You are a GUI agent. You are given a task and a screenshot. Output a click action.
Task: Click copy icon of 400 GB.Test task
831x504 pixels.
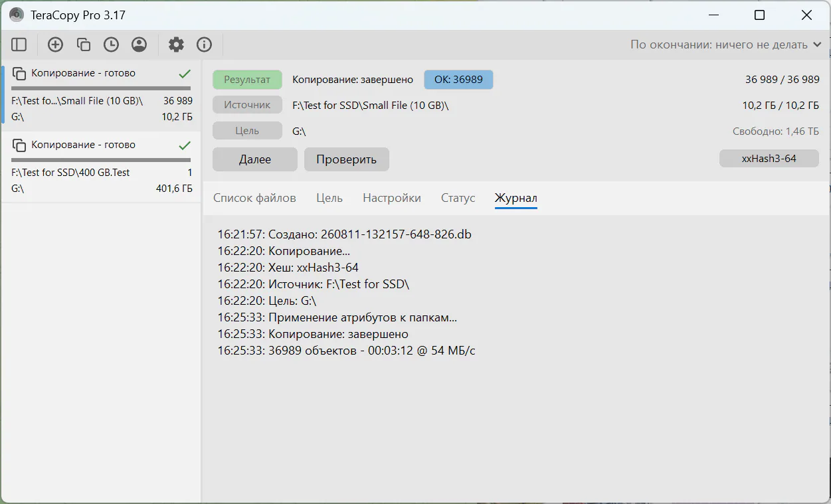(19, 145)
